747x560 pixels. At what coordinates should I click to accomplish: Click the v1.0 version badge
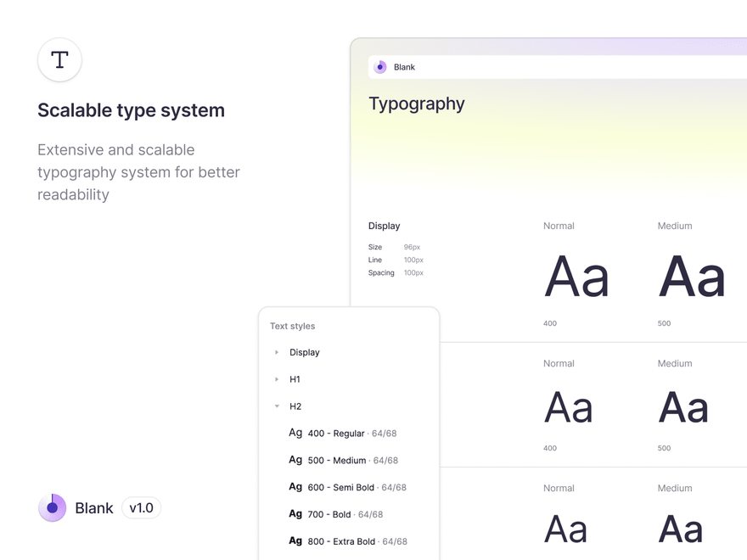click(x=142, y=507)
